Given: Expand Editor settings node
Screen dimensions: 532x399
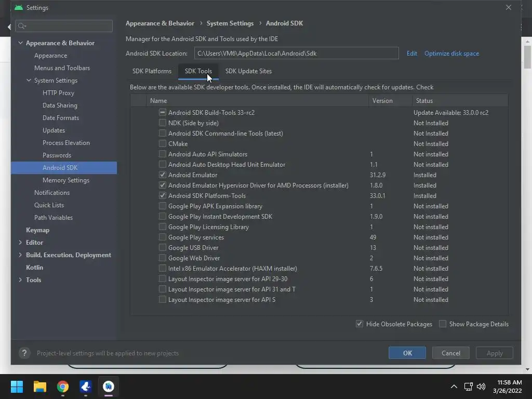Looking at the screenshot, I should coord(20,242).
